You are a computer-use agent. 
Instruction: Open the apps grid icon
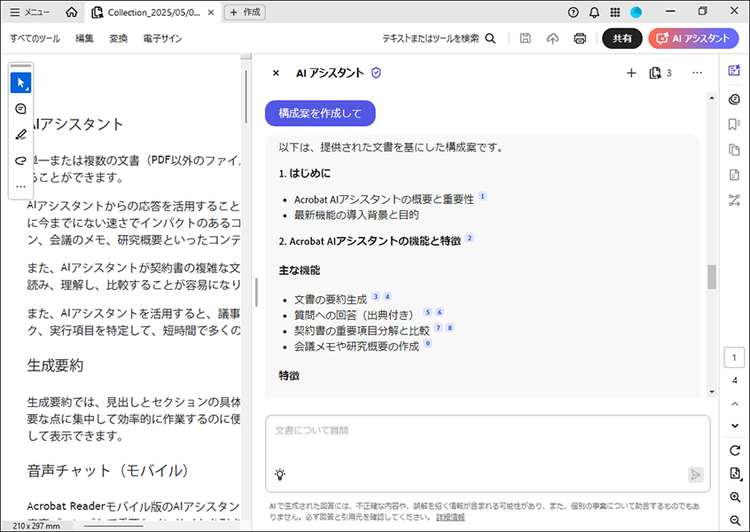[x=615, y=12]
